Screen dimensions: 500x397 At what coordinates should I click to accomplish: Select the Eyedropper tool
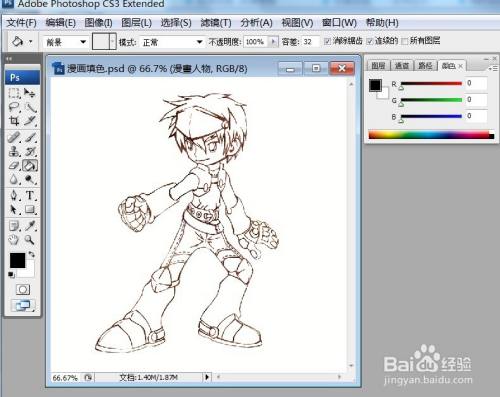point(30,226)
